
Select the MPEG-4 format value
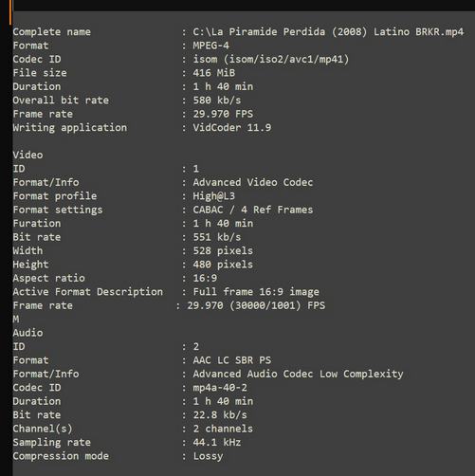click(210, 46)
